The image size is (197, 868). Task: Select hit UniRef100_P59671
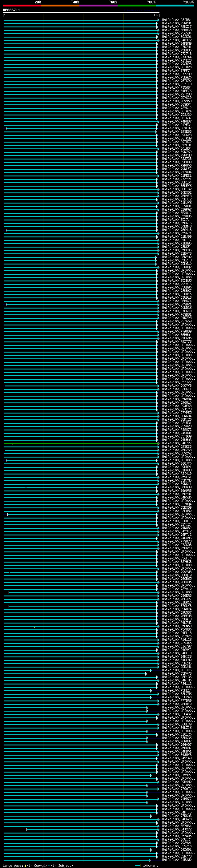tap(176, 233)
